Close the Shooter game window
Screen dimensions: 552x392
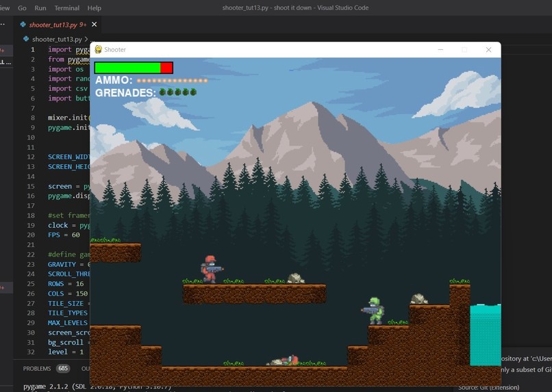pyautogui.click(x=488, y=49)
